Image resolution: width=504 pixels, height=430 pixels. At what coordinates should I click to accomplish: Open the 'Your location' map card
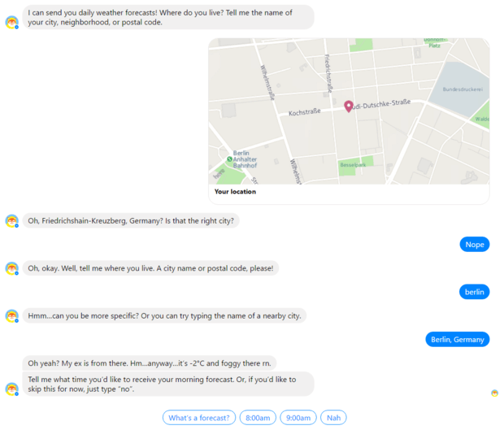pos(349,121)
